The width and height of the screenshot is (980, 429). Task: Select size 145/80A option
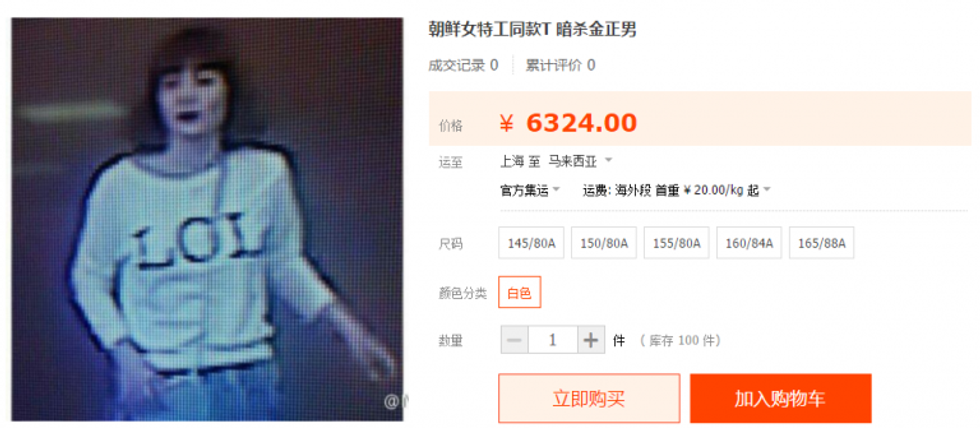pos(531,243)
